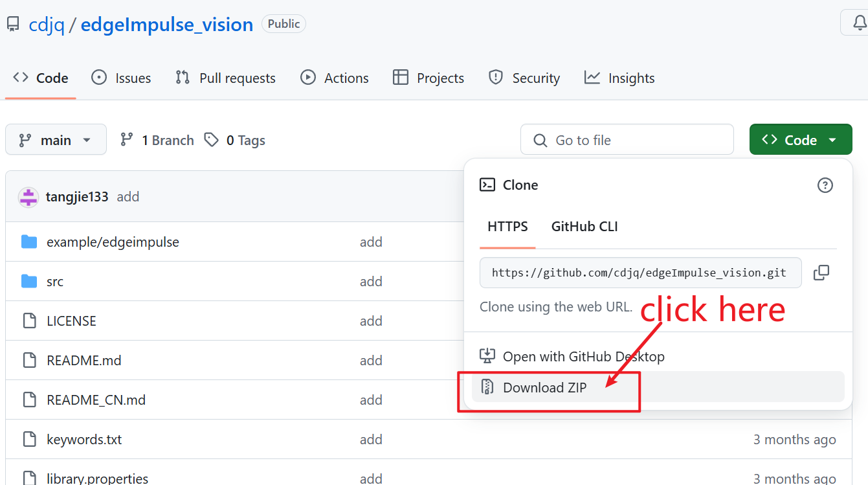View the 0 Tags link

(x=234, y=140)
